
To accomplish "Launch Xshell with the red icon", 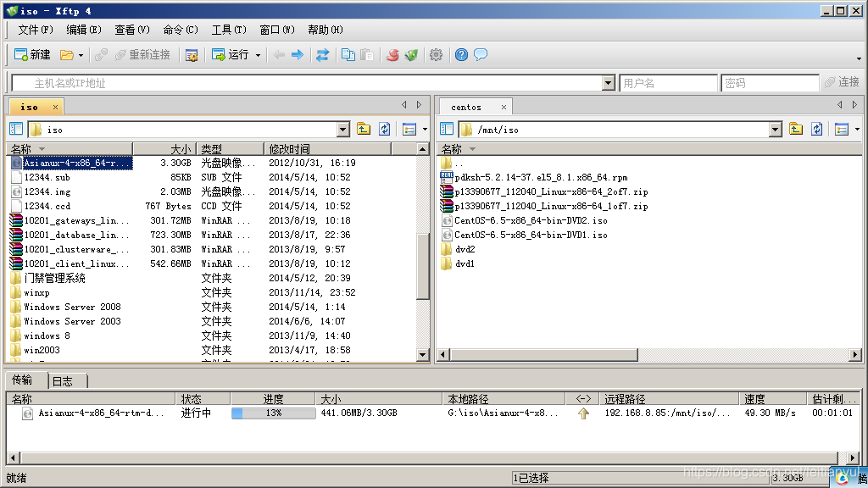I will click(392, 55).
